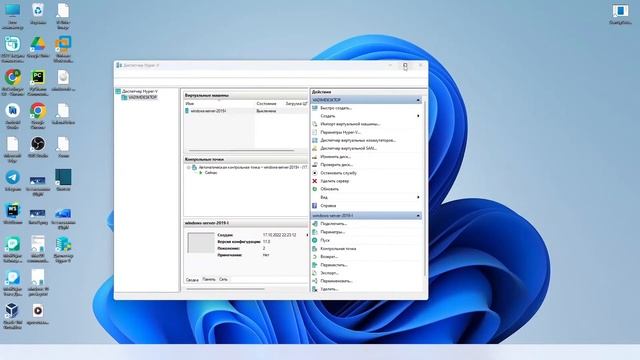Open Параметры Hyper-V settings icon

click(x=315, y=132)
